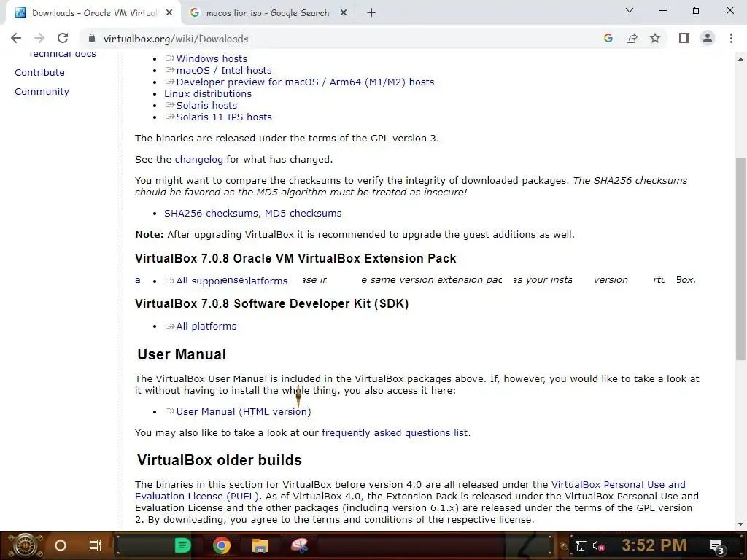The width and height of the screenshot is (747, 560).
Task: Open the MD5 checksums link
Action: [x=303, y=214]
